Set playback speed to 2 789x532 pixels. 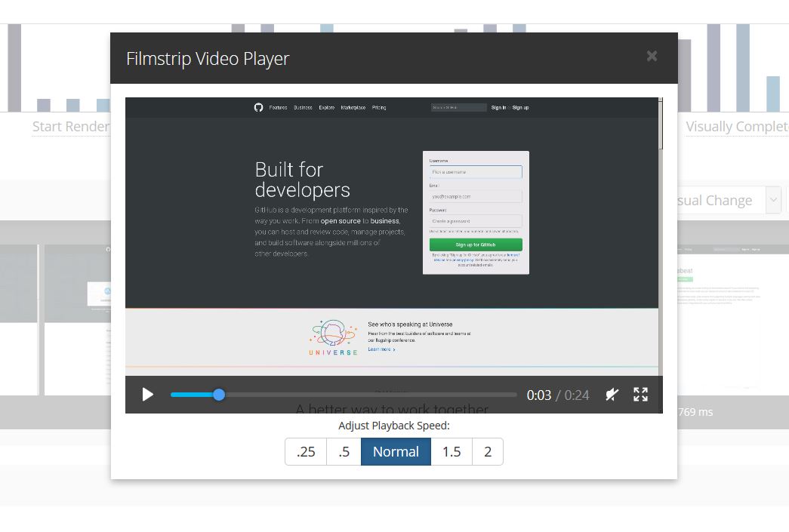pyautogui.click(x=488, y=451)
